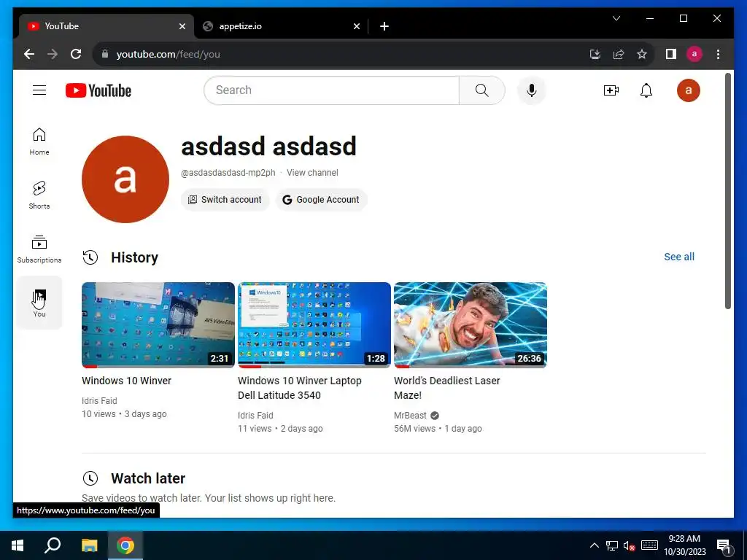The image size is (747, 560).
Task: Open Shorts in sidebar
Action: tap(39, 195)
